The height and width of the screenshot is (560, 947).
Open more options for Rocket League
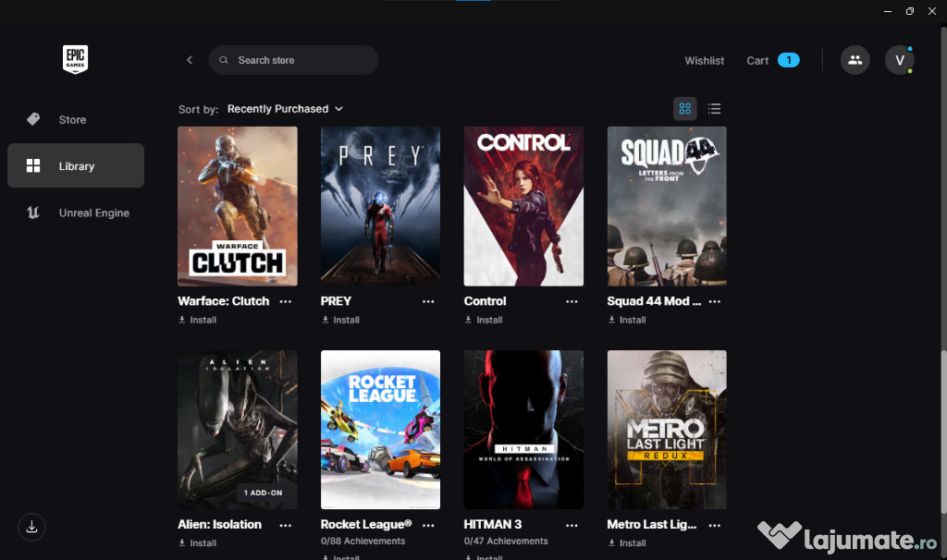pyautogui.click(x=428, y=525)
